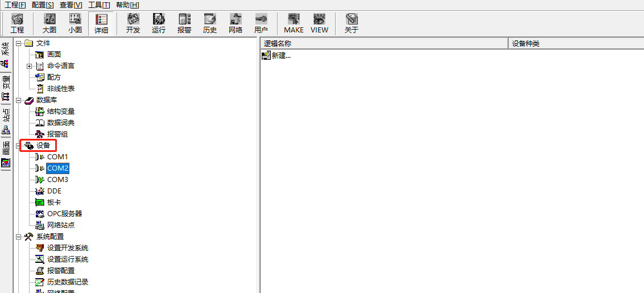Switch to the 画面 side tab
Screen dimensions: 644x293
tap(5, 155)
